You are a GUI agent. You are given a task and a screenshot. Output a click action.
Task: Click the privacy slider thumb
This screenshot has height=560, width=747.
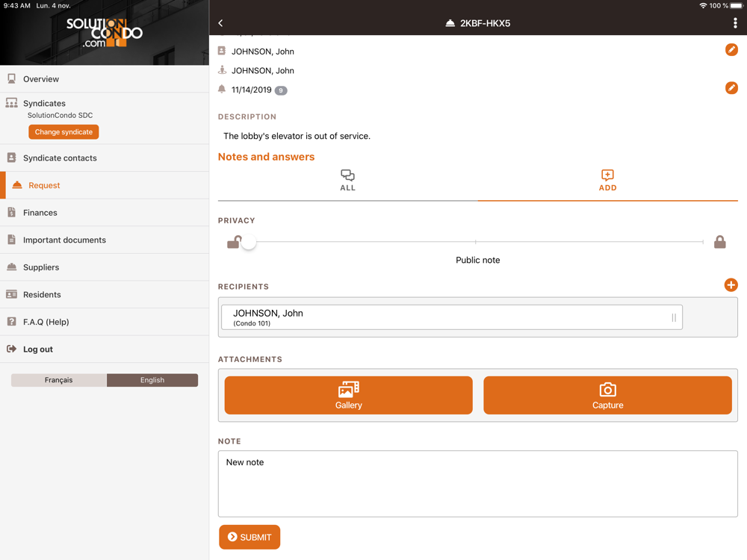pos(249,242)
